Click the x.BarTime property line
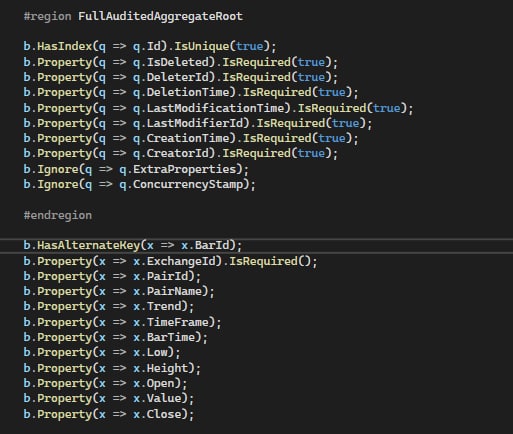 116,337
